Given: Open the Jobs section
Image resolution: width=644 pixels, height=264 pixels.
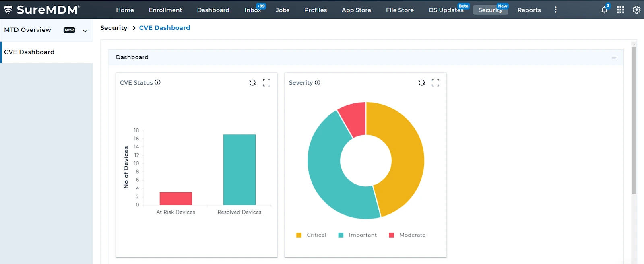Looking at the screenshot, I should [x=283, y=10].
